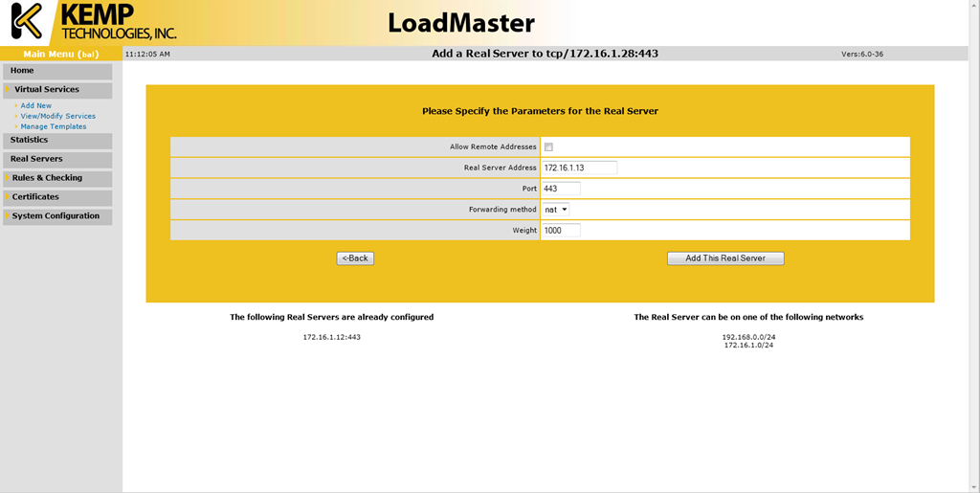Open View/Modify Services link

(x=57, y=116)
